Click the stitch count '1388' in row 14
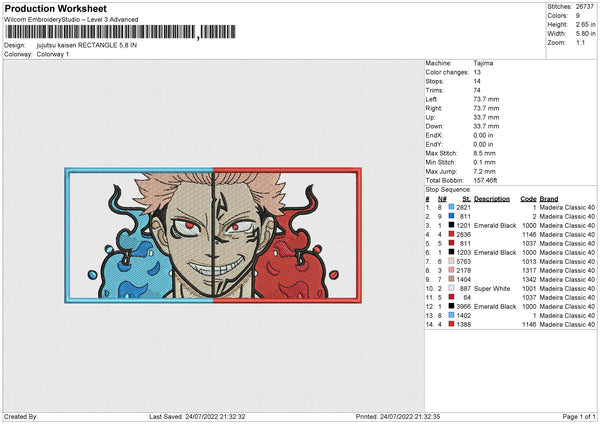Image resolution: width=600 pixels, height=424 pixels. pyautogui.click(x=463, y=325)
